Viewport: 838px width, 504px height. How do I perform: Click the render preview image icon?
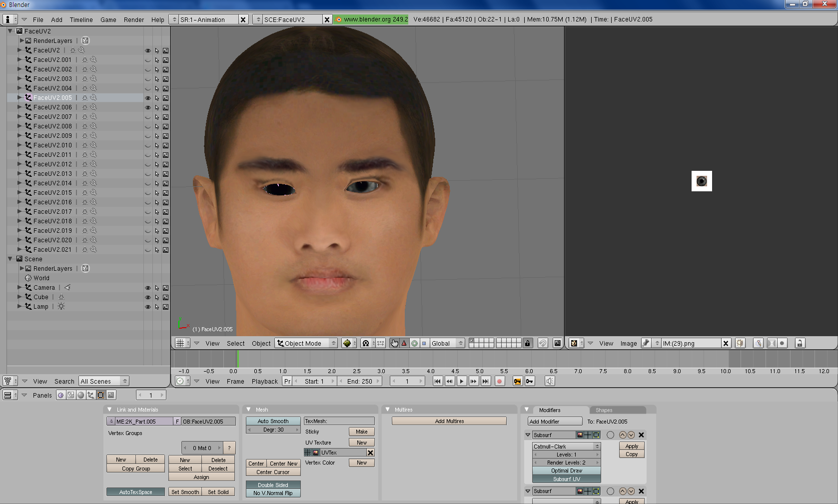557,343
